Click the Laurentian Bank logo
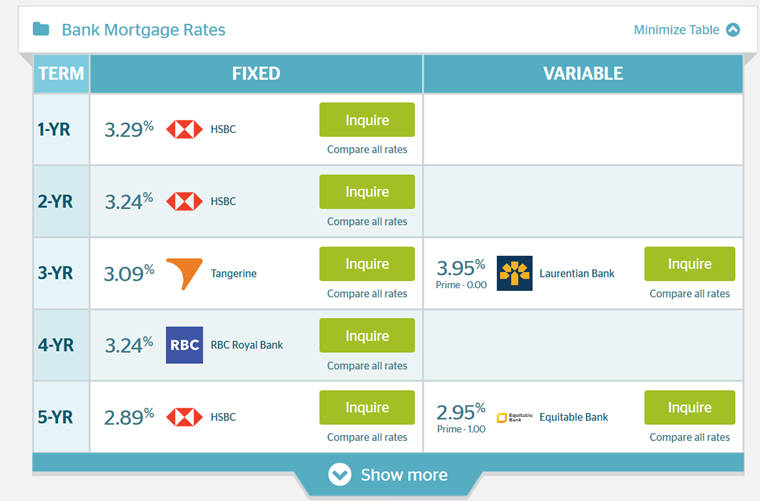 514,273
